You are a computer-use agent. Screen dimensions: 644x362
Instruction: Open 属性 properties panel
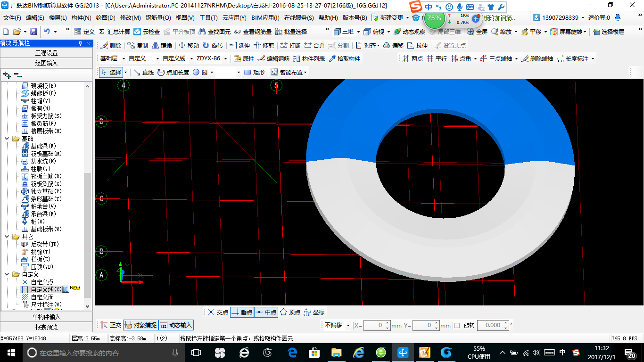(244, 59)
